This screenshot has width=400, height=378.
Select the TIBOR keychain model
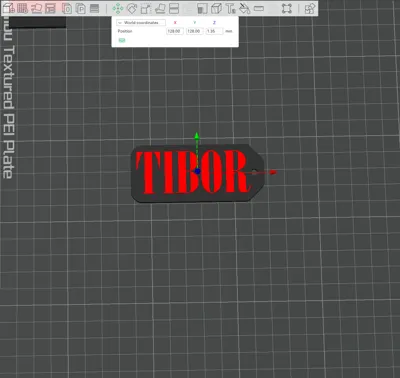pyautogui.click(x=198, y=173)
